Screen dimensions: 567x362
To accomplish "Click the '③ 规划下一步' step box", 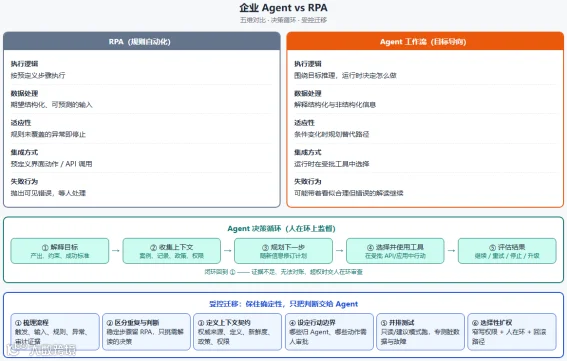I will click(284, 251).
